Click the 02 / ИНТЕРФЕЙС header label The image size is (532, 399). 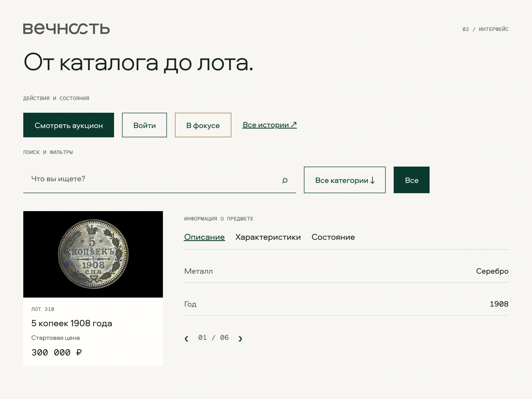click(485, 29)
